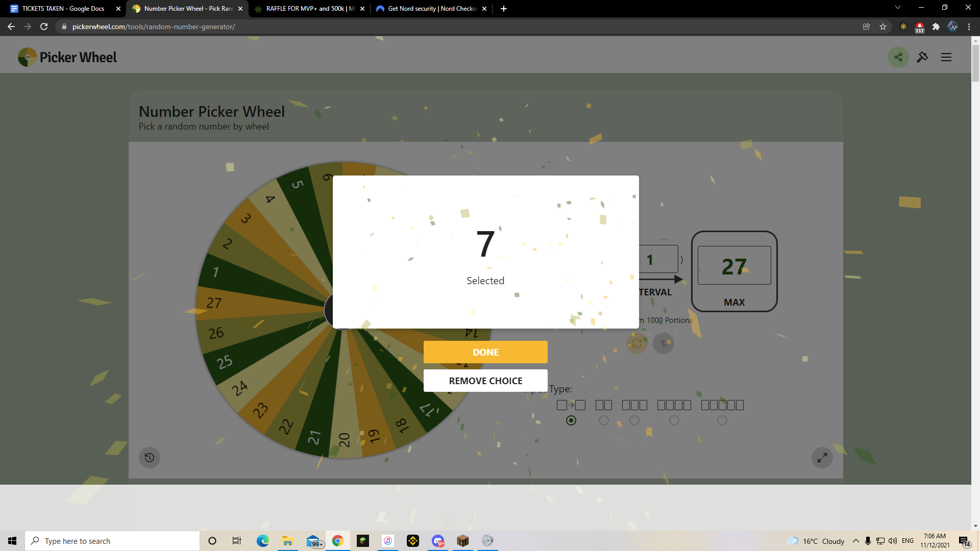Image resolution: width=980 pixels, height=551 pixels.
Task: Open spin history clock icon
Action: click(150, 458)
